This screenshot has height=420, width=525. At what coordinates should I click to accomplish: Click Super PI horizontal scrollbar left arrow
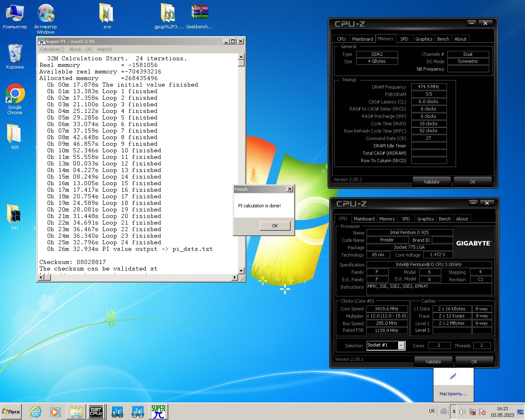pos(41,278)
